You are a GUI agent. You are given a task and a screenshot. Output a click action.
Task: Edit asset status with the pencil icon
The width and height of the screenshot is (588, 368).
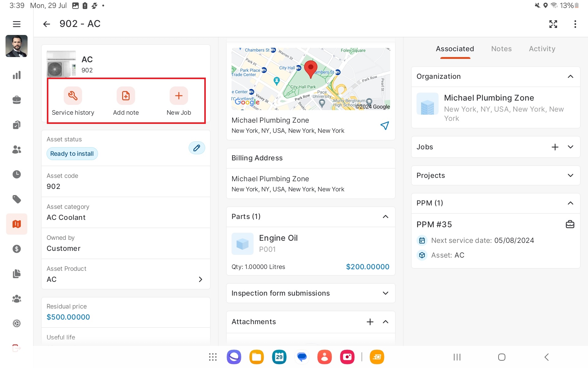197,148
